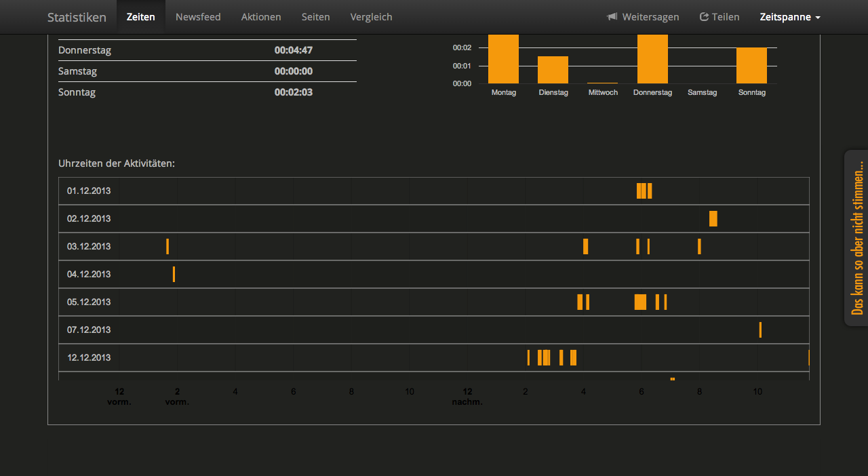Screen dimensions: 868x476
Task: Click the megaphone icon beside Weitersagen
Action: pos(612,17)
